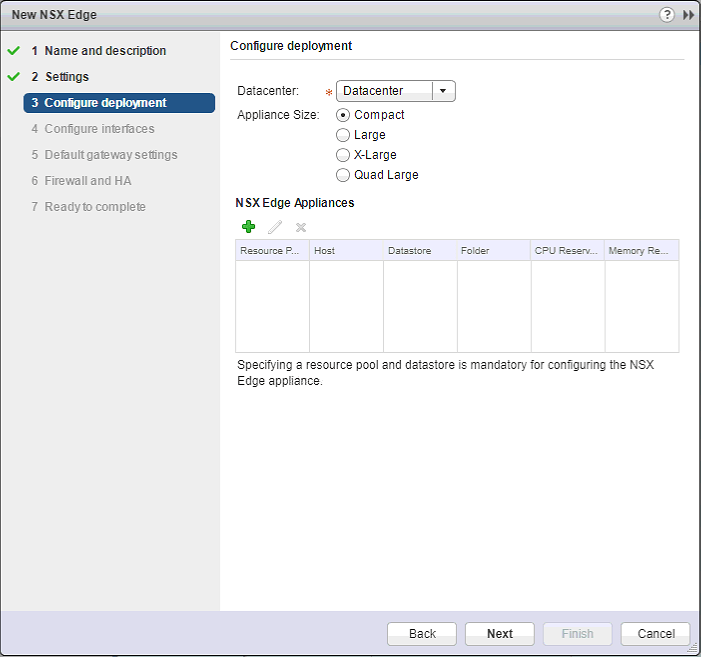Choose X-Large appliance size option
This screenshot has height=657, width=701.
(344, 155)
